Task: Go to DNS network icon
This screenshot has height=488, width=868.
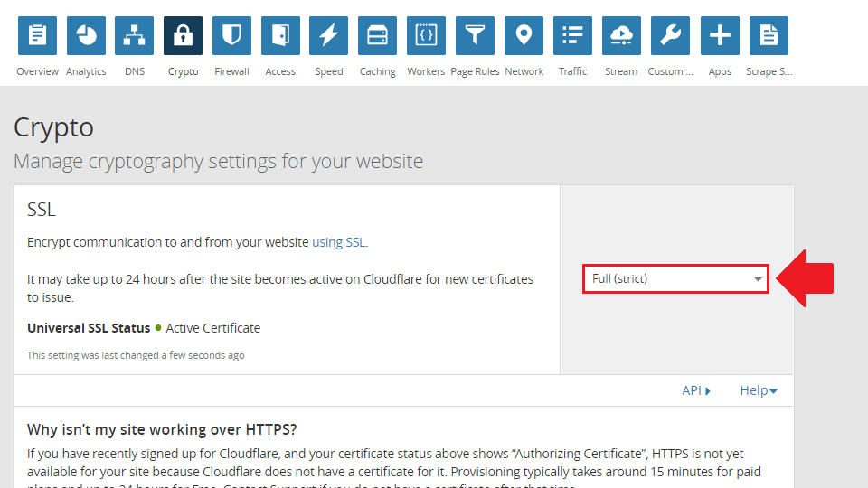Action: 135,36
